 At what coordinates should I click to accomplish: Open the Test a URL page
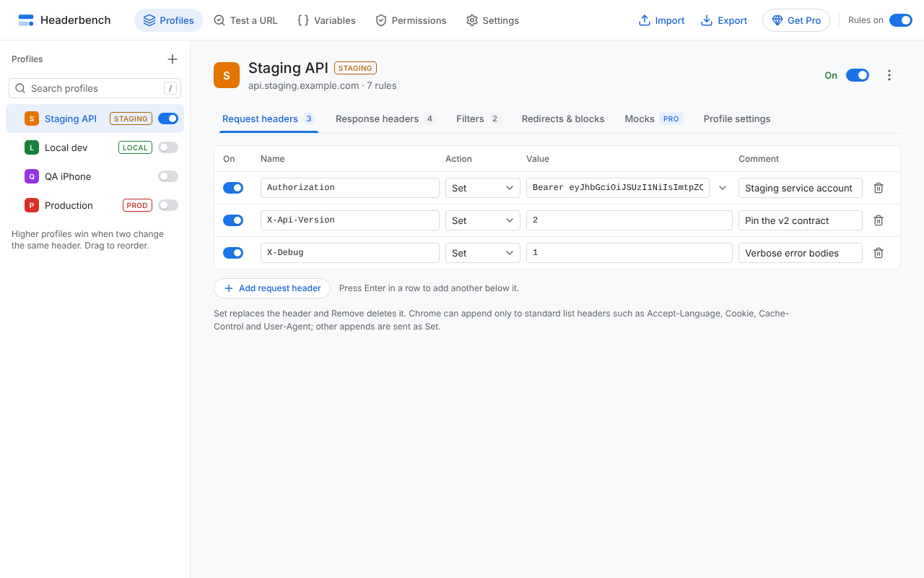(245, 20)
